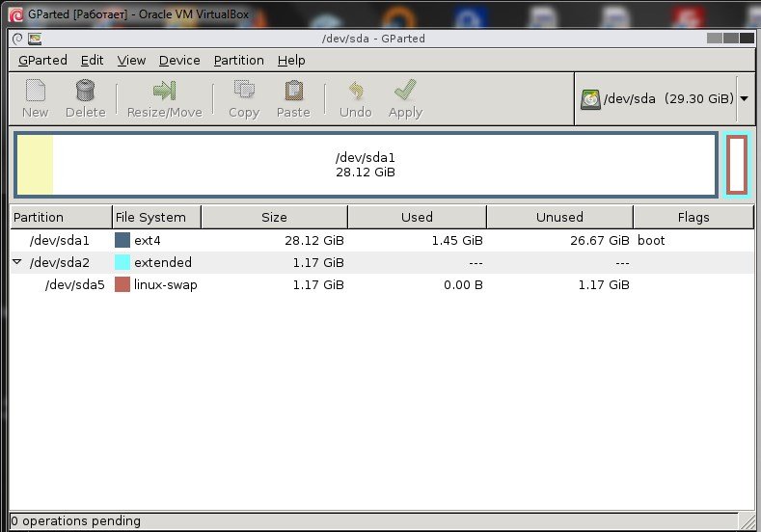The height and width of the screenshot is (532, 761).
Task: Sort the list by the Size column header
Action: 274,217
